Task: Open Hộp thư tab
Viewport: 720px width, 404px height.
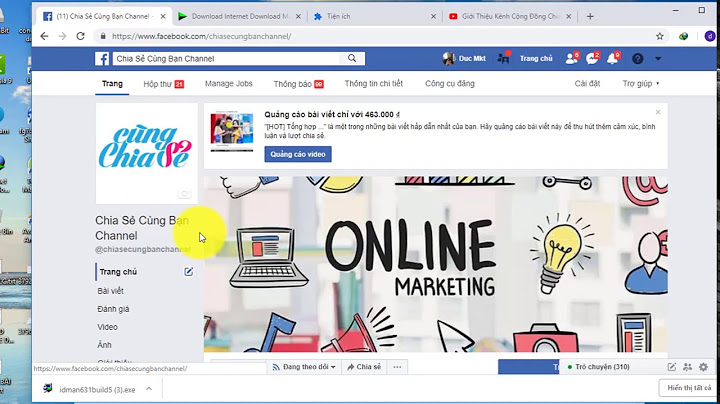Action: click(163, 84)
